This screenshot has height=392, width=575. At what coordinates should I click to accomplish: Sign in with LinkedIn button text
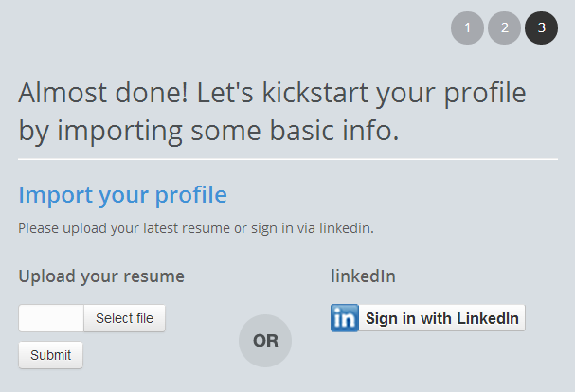point(441,318)
